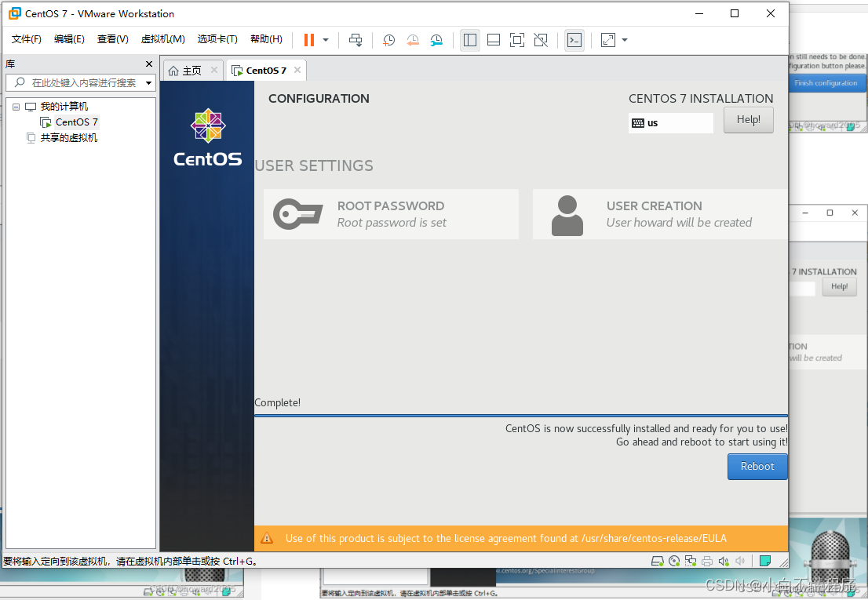Open the 帮助(H) menu
The height and width of the screenshot is (600, 868).
pos(266,38)
